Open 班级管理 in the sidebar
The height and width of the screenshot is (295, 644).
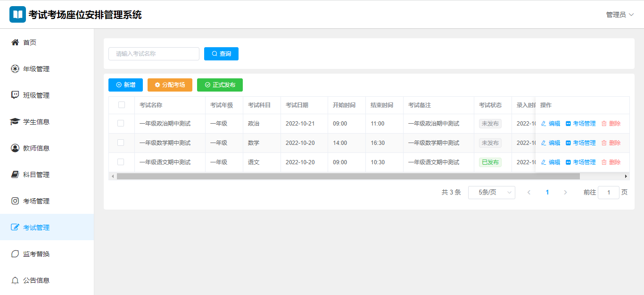click(36, 95)
